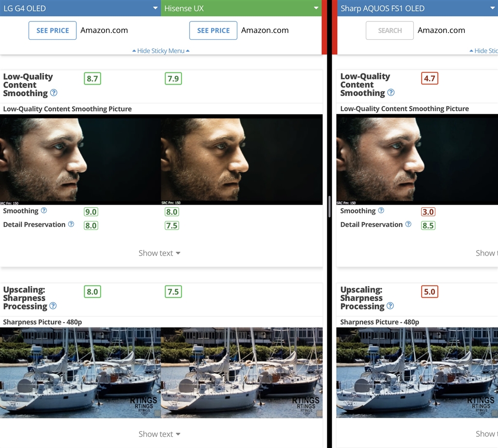Click Sharp's 5.0 Upscaling Sharpness score
The image size is (498, 448).
430,292
